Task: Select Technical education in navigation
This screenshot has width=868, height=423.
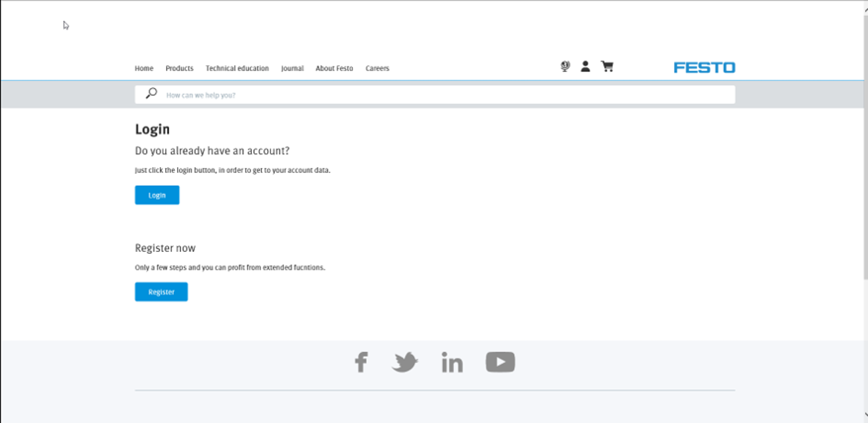Action: click(237, 68)
